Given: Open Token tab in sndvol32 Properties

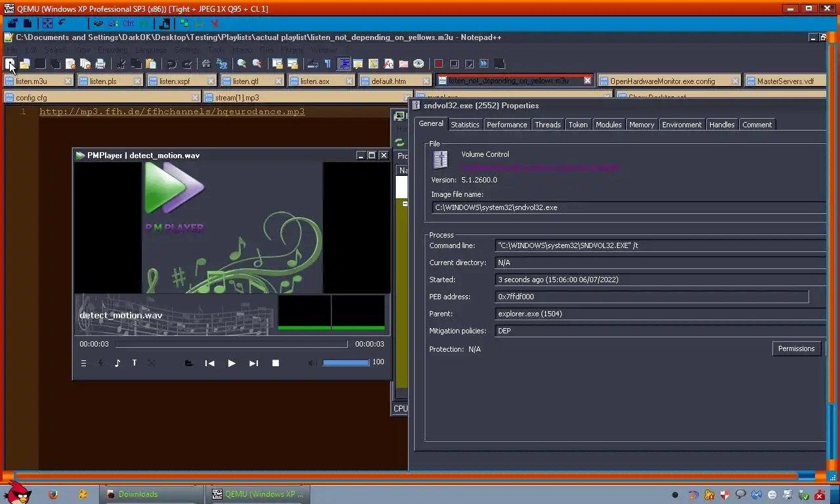Looking at the screenshot, I should point(578,125).
